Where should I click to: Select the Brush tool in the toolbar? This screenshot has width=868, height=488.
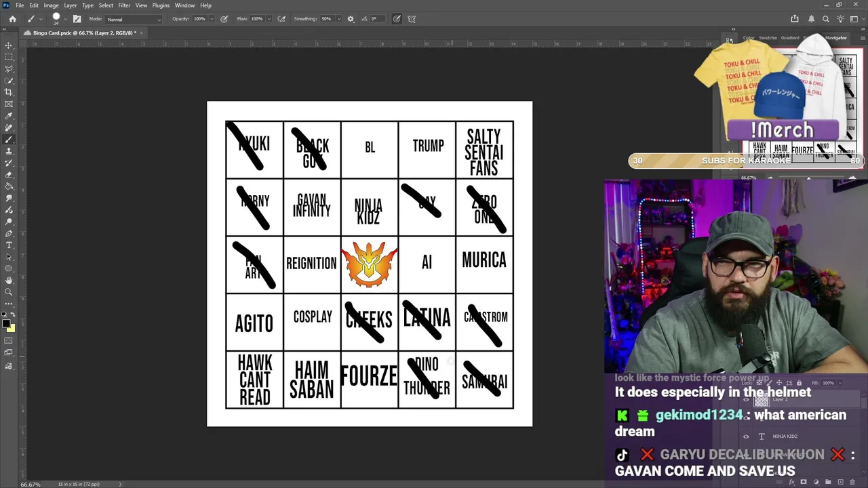click(9, 139)
